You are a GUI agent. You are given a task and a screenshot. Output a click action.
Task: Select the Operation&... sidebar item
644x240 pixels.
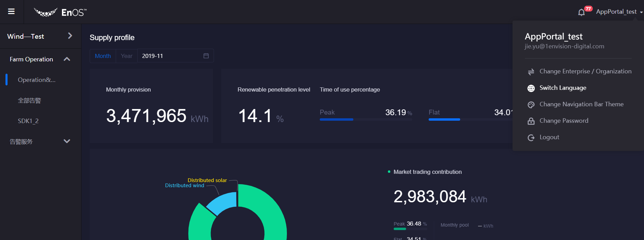pyautogui.click(x=36, y=80)
